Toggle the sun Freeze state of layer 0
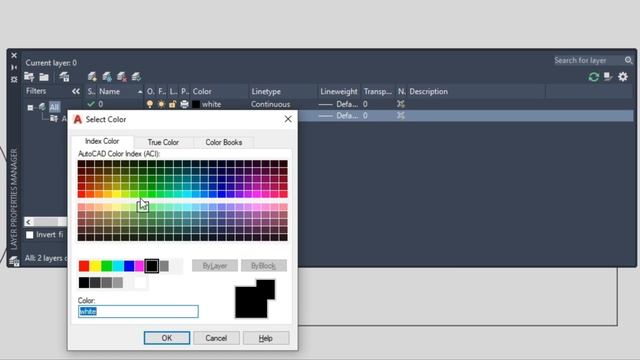Viewport: 640px width, 360px height. click(161, 104)
